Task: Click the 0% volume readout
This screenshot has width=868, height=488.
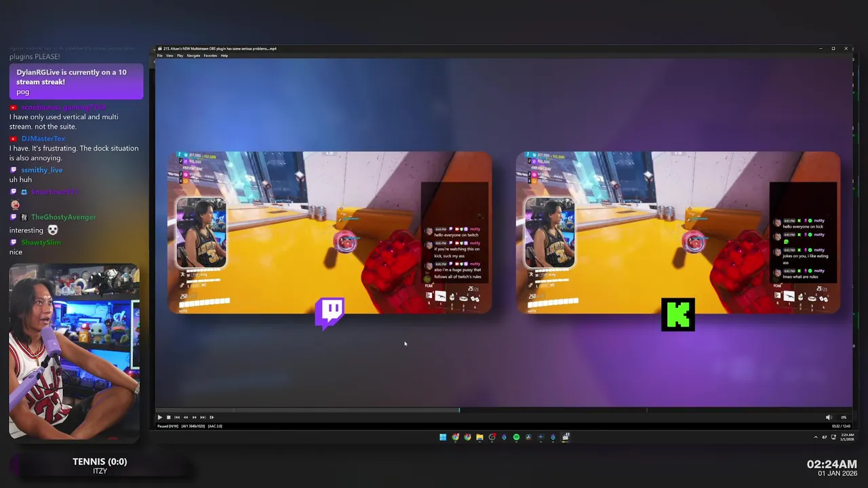Action: (x=844, y=418)
